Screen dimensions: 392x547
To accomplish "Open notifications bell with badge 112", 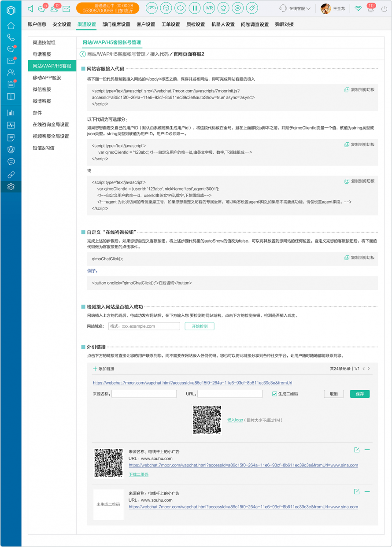I will [371, 8].
